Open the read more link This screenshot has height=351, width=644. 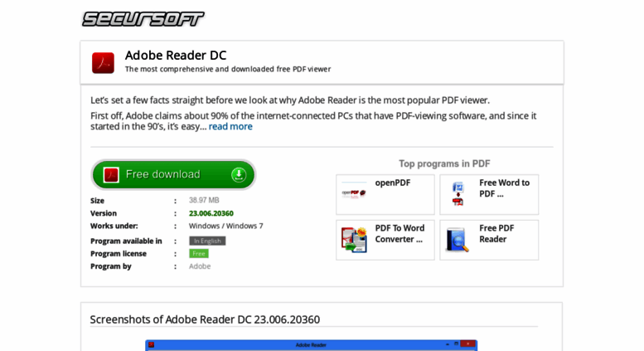[x=230, y=127]
